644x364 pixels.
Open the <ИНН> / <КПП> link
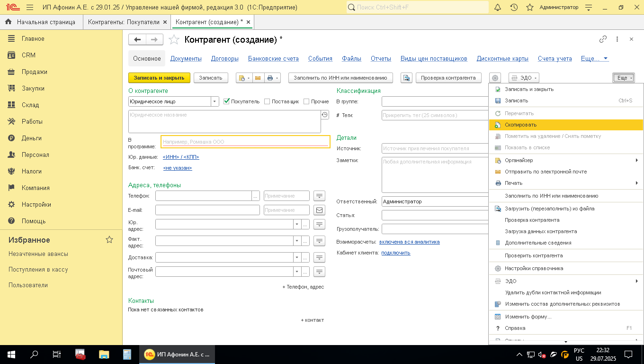181,157
